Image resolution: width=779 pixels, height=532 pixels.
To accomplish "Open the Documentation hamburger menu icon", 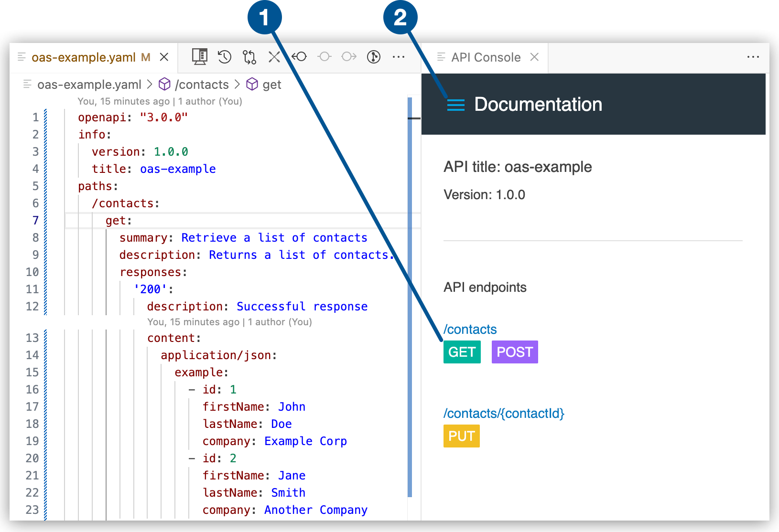I will tap(455, 105).
